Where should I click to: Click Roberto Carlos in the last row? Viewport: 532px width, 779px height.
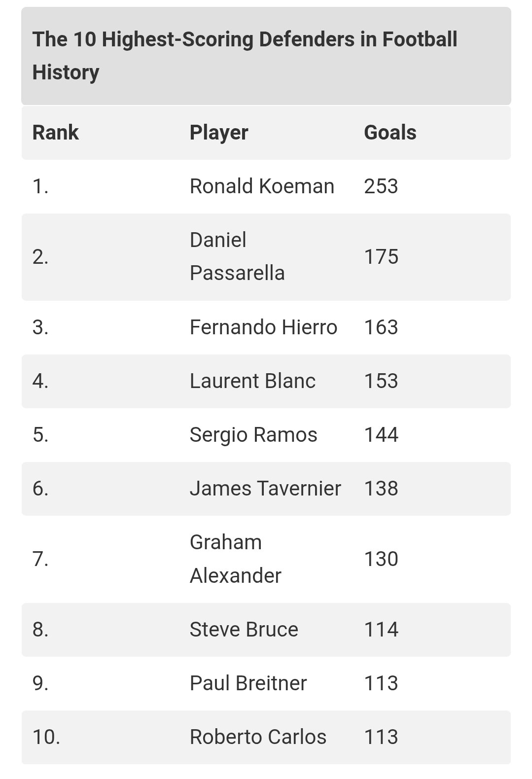tap(258, 737)
